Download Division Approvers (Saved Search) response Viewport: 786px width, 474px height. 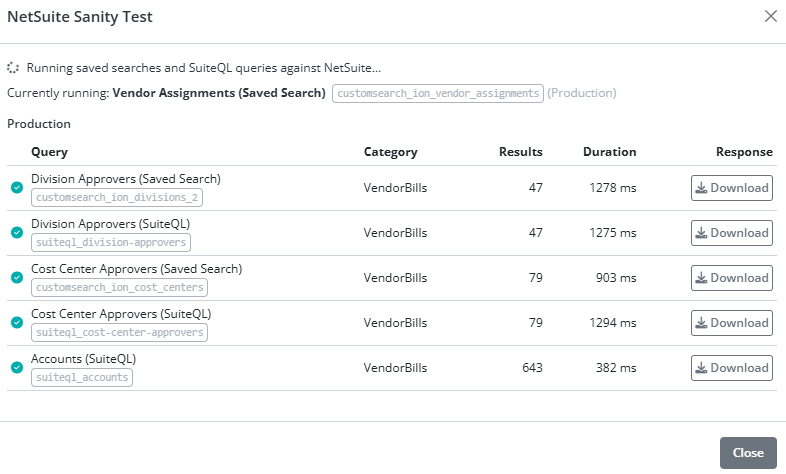[x=731, y=188]
